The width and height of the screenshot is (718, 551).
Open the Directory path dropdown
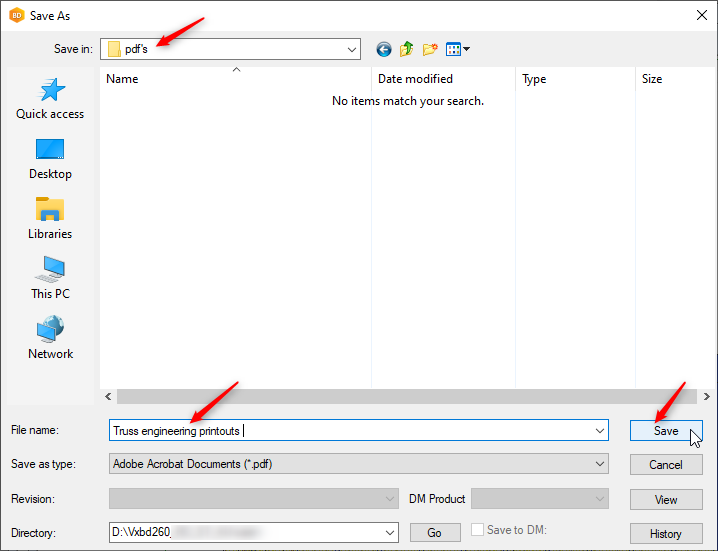[390, 533]
